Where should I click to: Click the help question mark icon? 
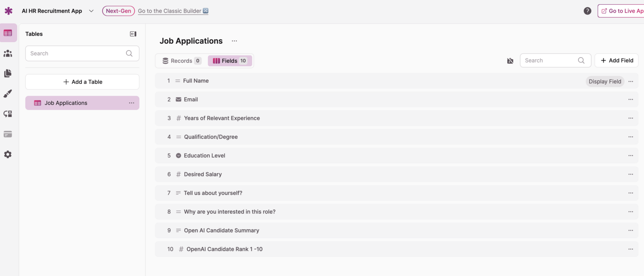[587, 11]
